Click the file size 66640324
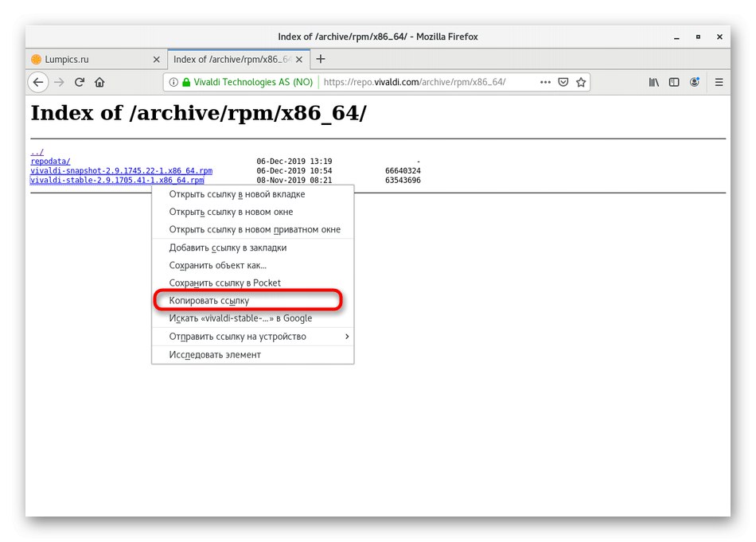The width and height of the screenshot is (756, 542). (x=403, y=170)
